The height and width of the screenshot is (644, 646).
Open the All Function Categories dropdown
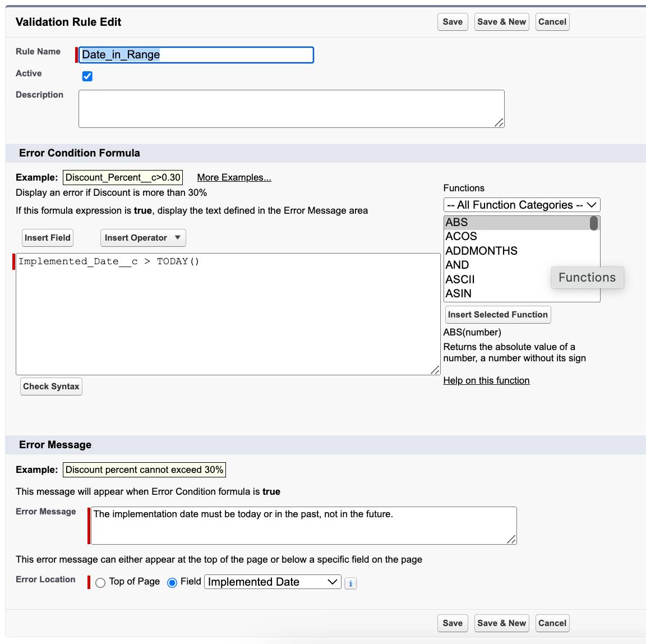point(522,205)
